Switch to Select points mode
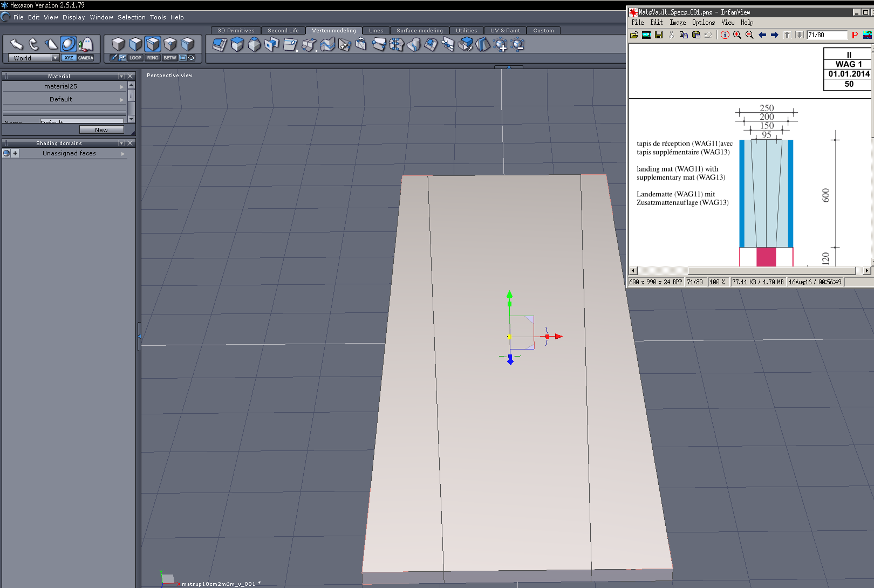Screen dimensions: 874x588 pos(170,44)
